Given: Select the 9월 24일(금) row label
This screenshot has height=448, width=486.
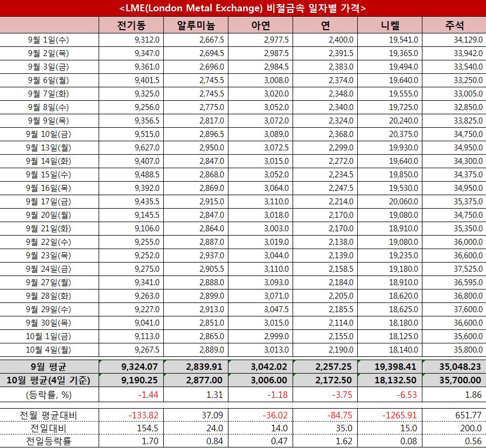Looking at the screenshot, I should (x=48, y=269).
